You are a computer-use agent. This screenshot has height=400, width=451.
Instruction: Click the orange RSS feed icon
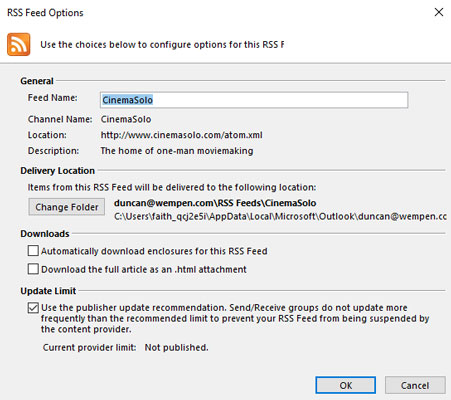pyautogui.click(x=19, y=44)
